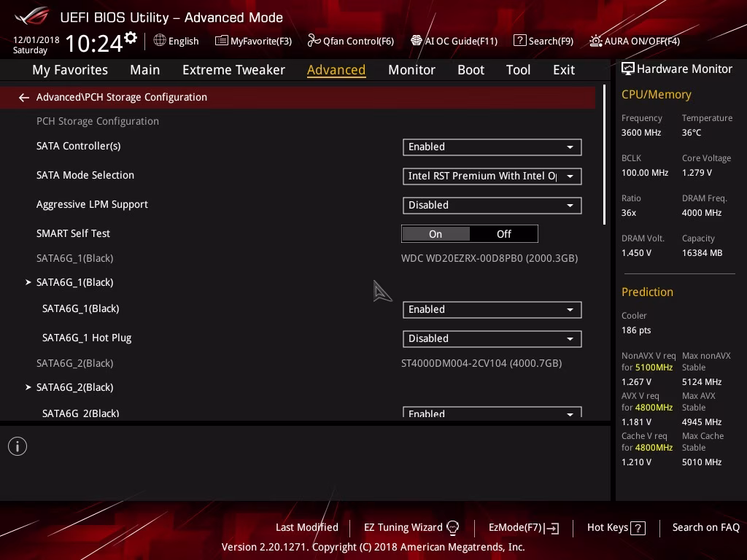The image size is (747, 560).
Task: Click the 10:24 clock display
Action: coord(94,43)
